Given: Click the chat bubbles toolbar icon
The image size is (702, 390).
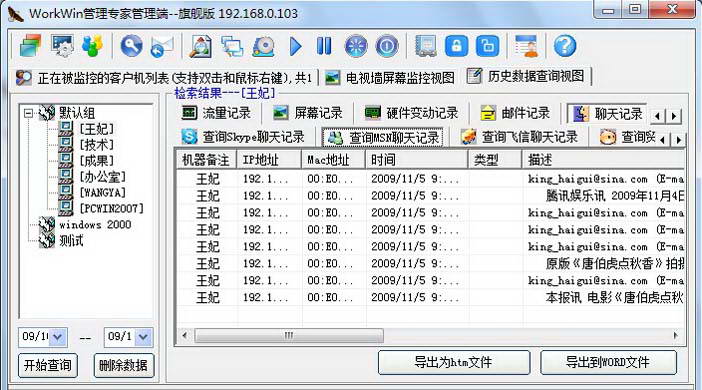Looking at the screenshot, I should coord(232,47).
